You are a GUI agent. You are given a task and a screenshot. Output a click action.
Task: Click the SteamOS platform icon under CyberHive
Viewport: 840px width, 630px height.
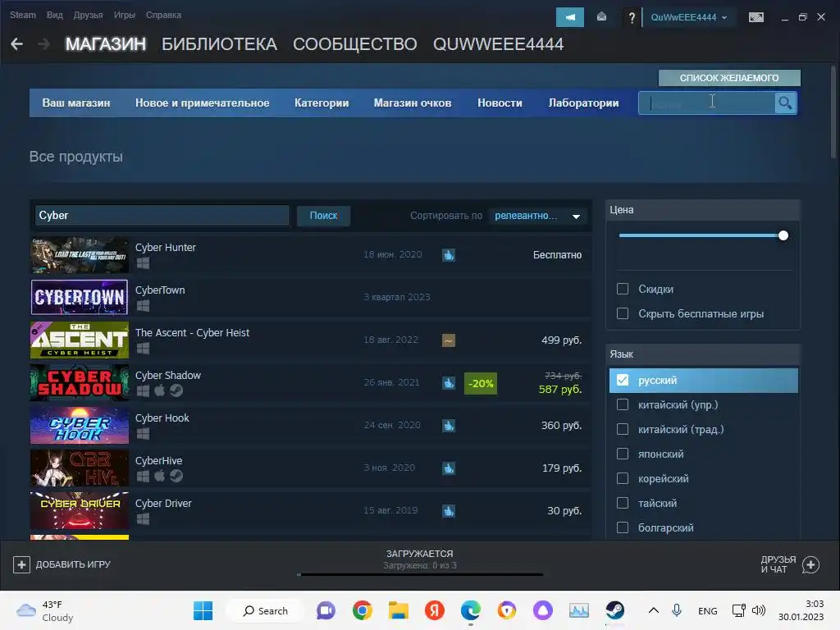pyautogui.click(x=176, y=476)
